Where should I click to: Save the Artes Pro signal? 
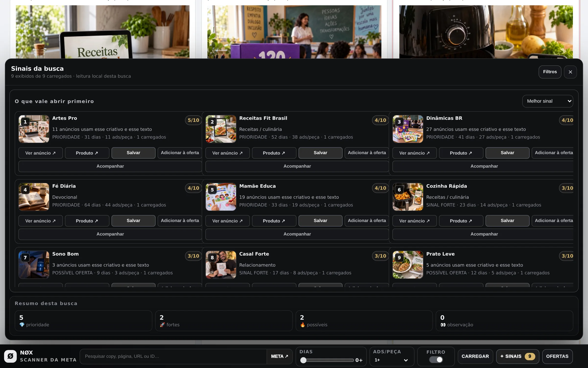click(133, 153)
